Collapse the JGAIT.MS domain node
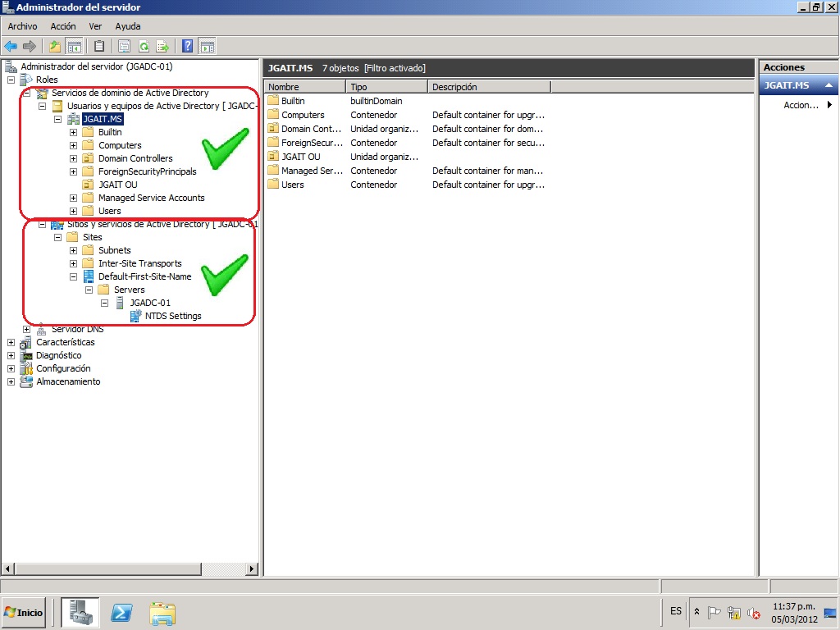The width and height of the screenshot is (840, 630). [58, 120]
